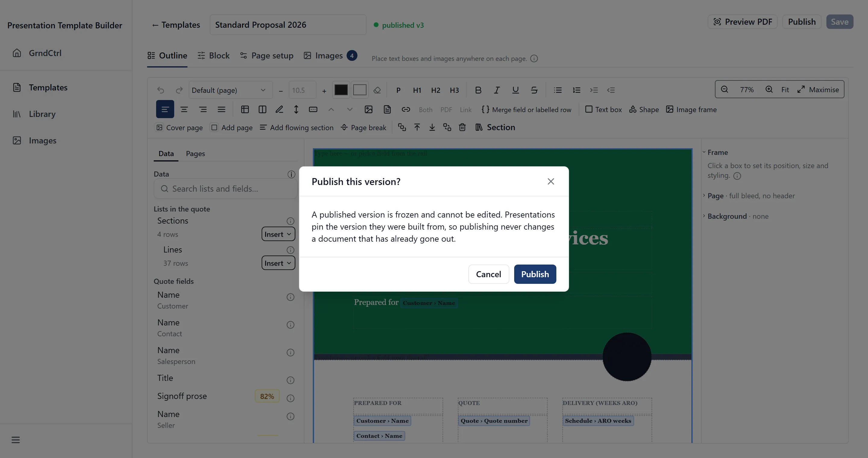Screen dimensions: 868x458
Task: Click Preview PDF button
Action: pos(743,22)
